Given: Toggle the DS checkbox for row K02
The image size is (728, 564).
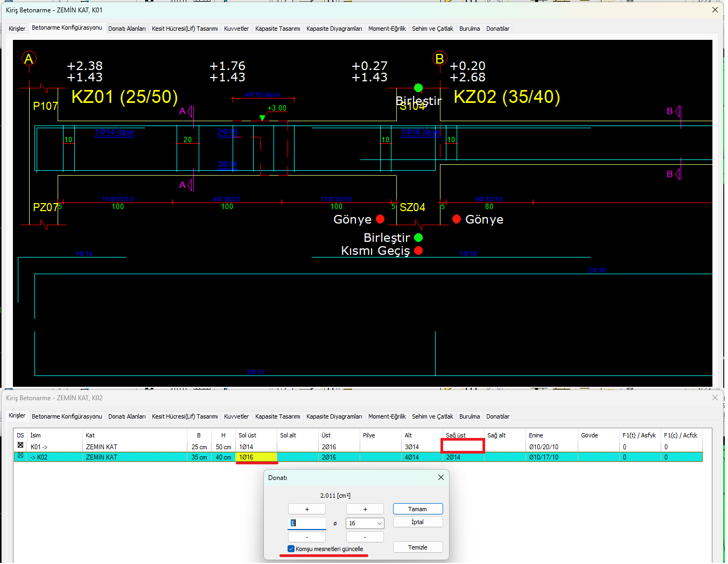Looking at the screenshot, I should pos(20,455).
